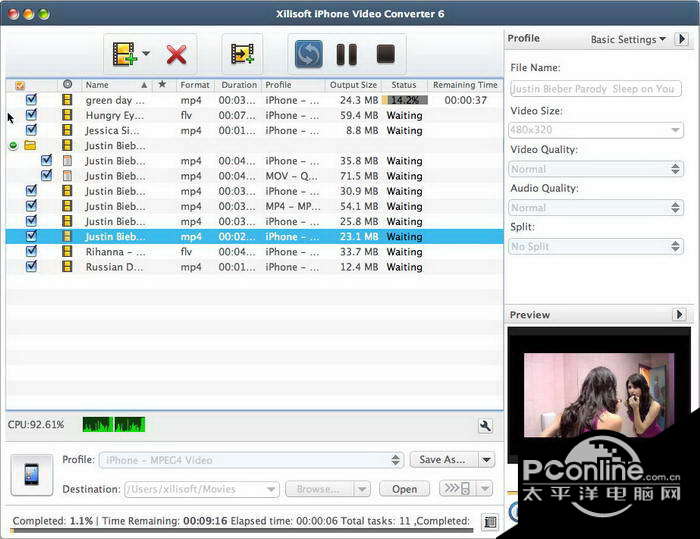700x539 pixels.
Task: Toggle the check-all icon in list header
Action: click(x=20, y=85)
